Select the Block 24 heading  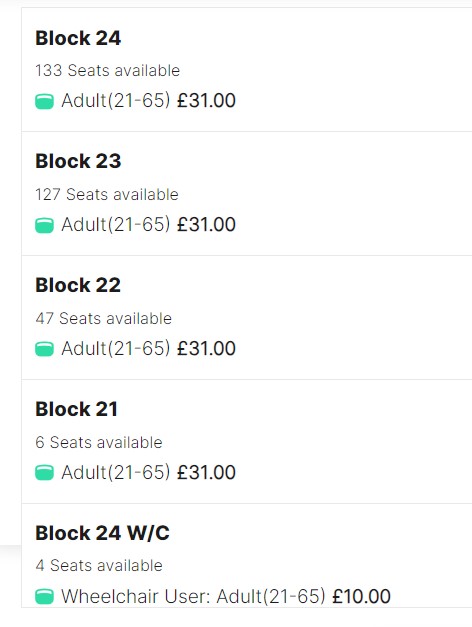78,38
